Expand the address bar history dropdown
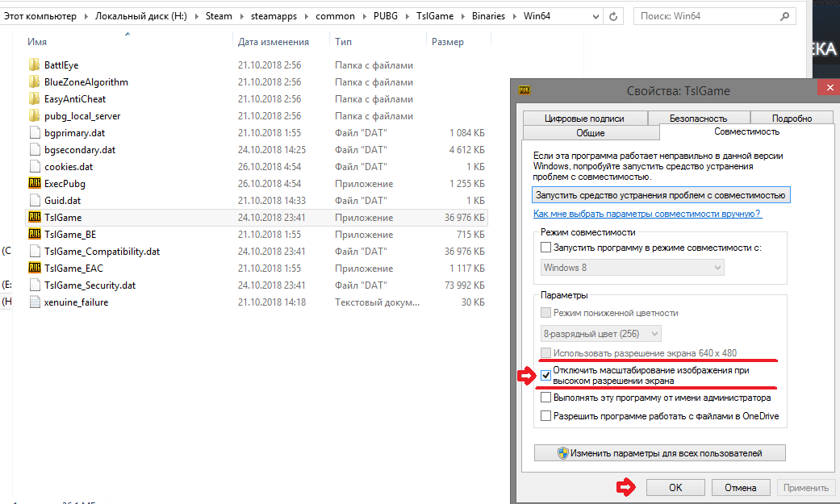The width and height of the screenshot is (840, 504). point(596,17)
